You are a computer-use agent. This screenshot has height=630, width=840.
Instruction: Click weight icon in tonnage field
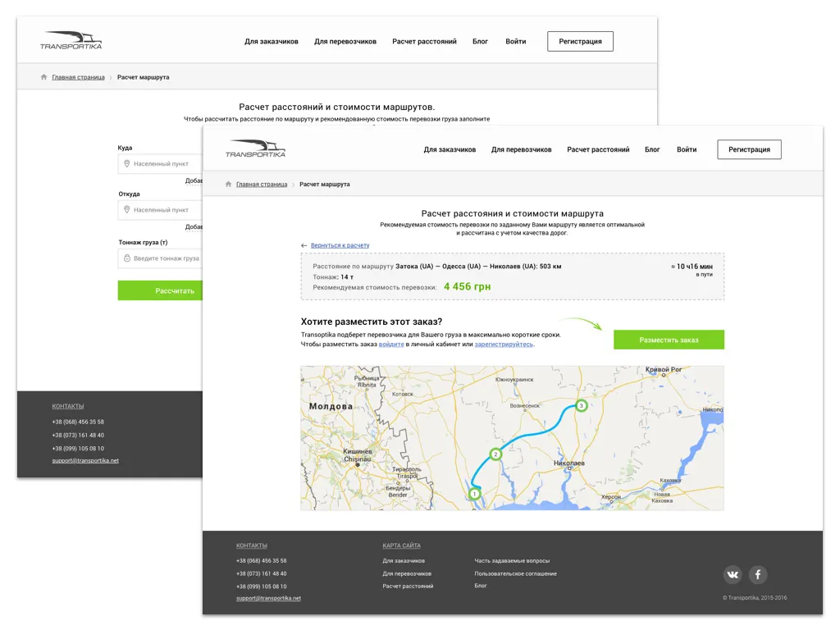click(127, 258)
